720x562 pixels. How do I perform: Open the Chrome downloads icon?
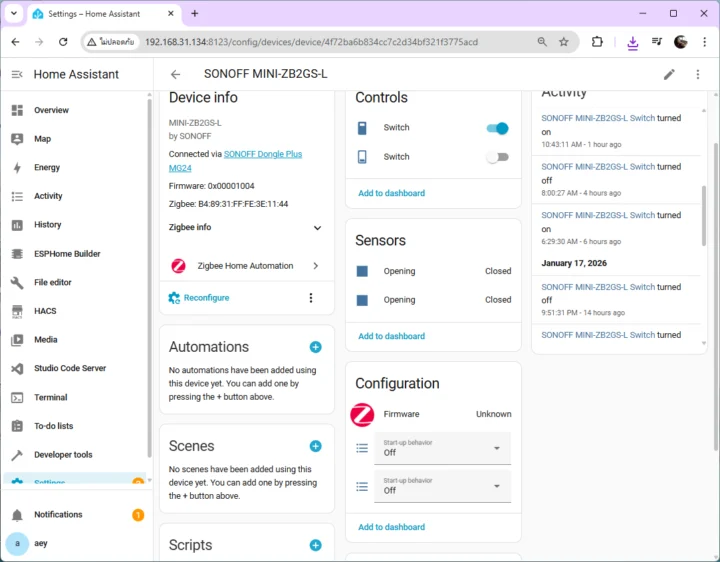point(632,42)
